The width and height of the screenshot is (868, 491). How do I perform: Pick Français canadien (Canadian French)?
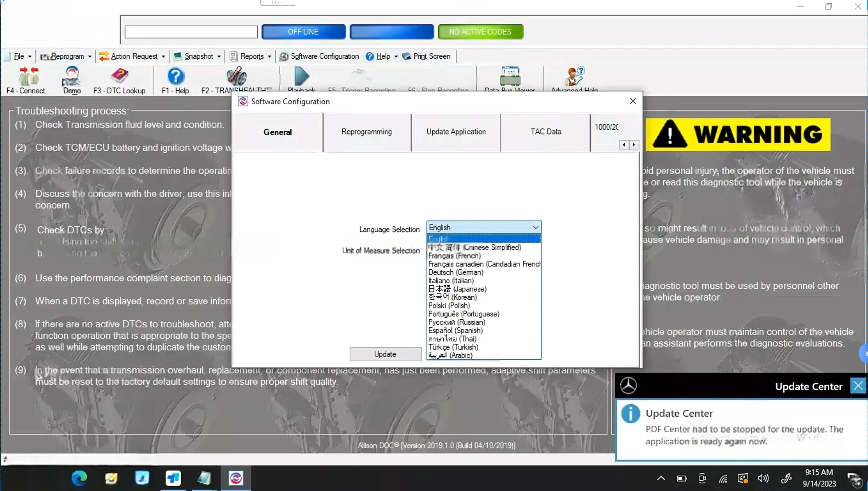click(484, 264)
